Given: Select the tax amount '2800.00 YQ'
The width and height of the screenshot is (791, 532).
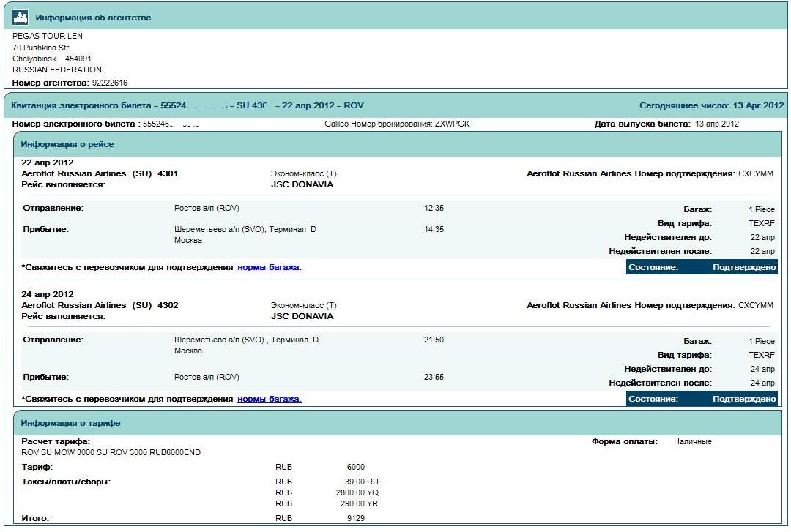Looking at the screenshot, I should 357,492.
